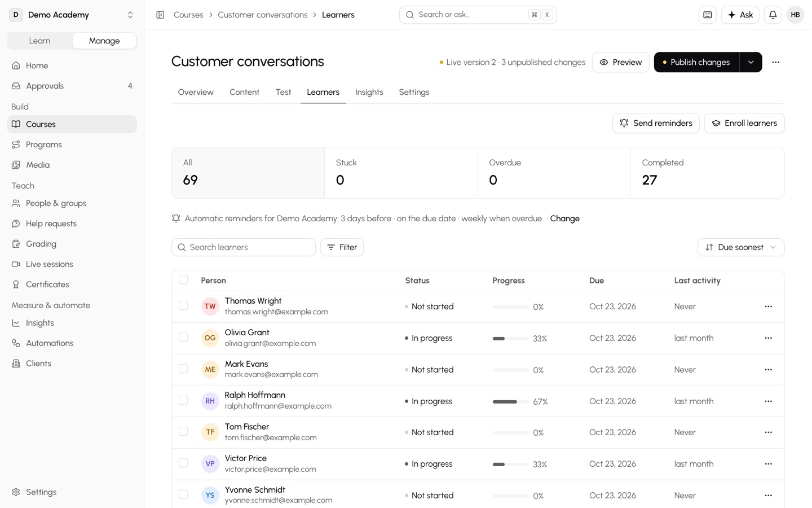Open row actions for Olivia Grant

[768, 338]
